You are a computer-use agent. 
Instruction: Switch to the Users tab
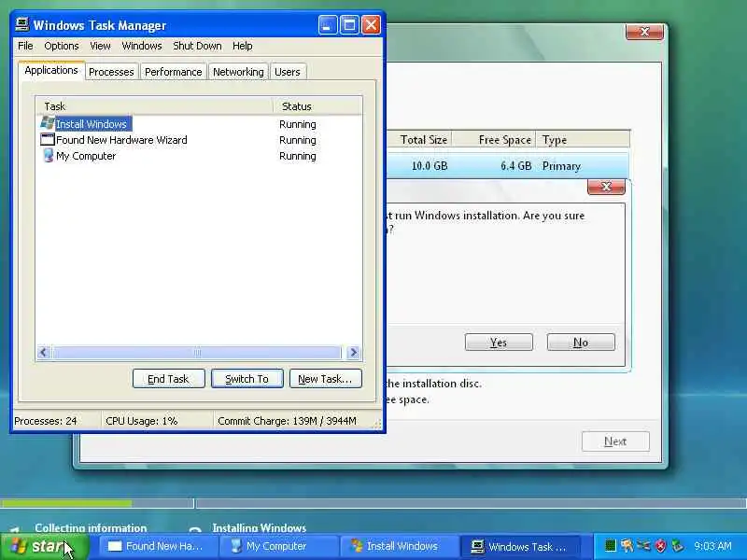288,72
